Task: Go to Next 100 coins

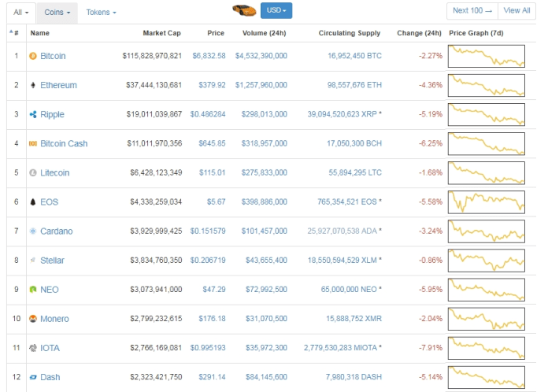Action: [x=472, y=11]
